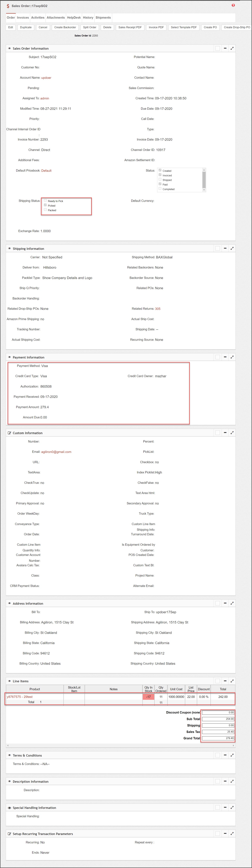This screenshot has height=868, width=252.
Task: Open product link y8767575 - 29test
Action: pos(20,696)
